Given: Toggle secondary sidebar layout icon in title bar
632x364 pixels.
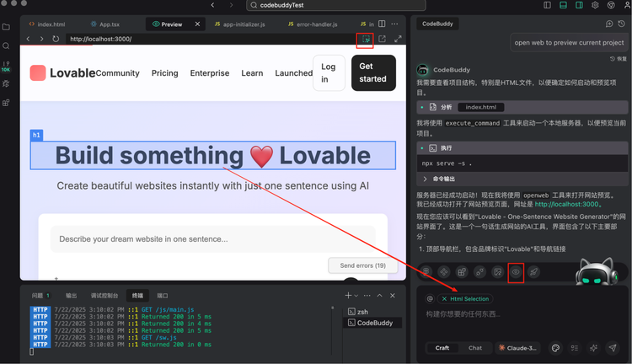Looking at the screenshot, I should coord(579,5).
